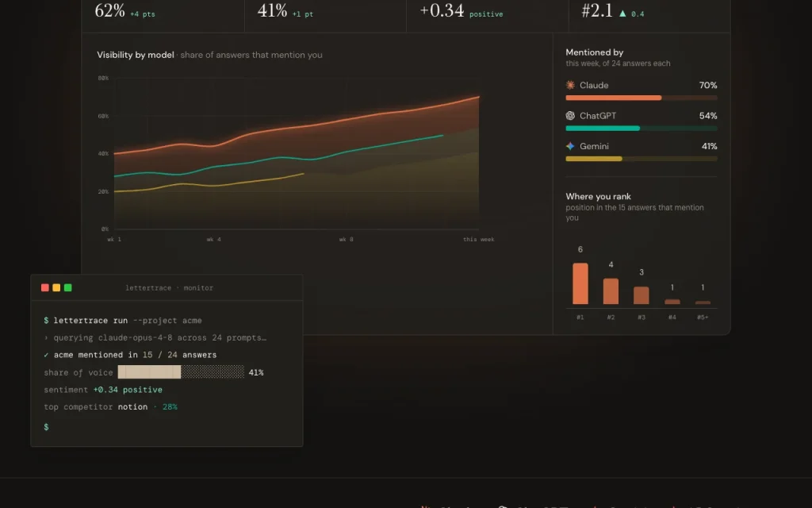The image size is (812, 508).
Task: Click the Claude 70% progress bar
Action: coord(641,98)
